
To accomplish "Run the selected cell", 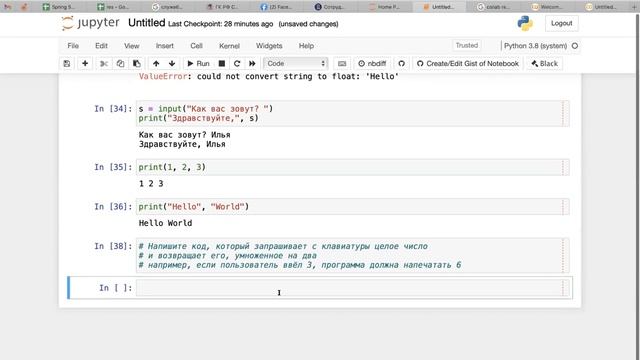I will (198, 64).
